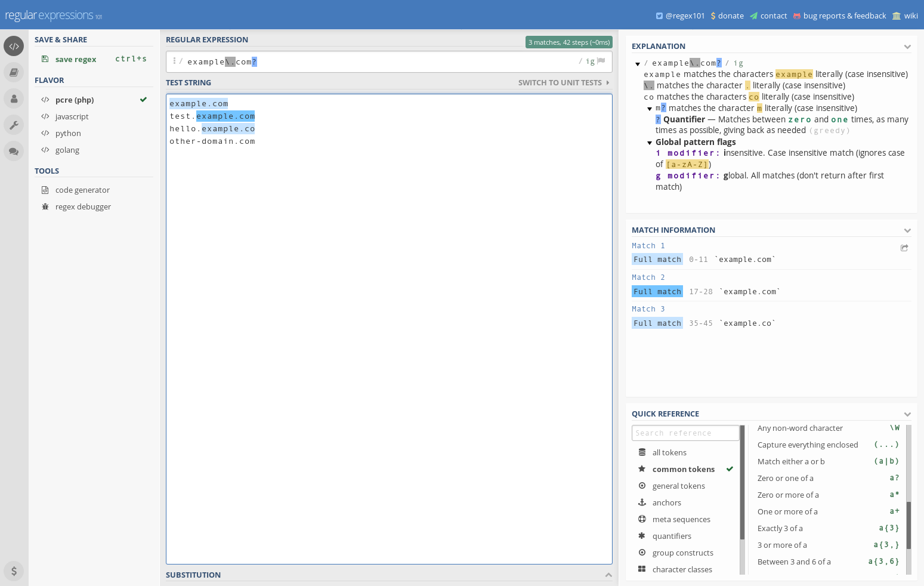The width and height of the screenshot is (924, 586).
Task: Click the dollar icon at bottom left
Action: coord(14,571)
